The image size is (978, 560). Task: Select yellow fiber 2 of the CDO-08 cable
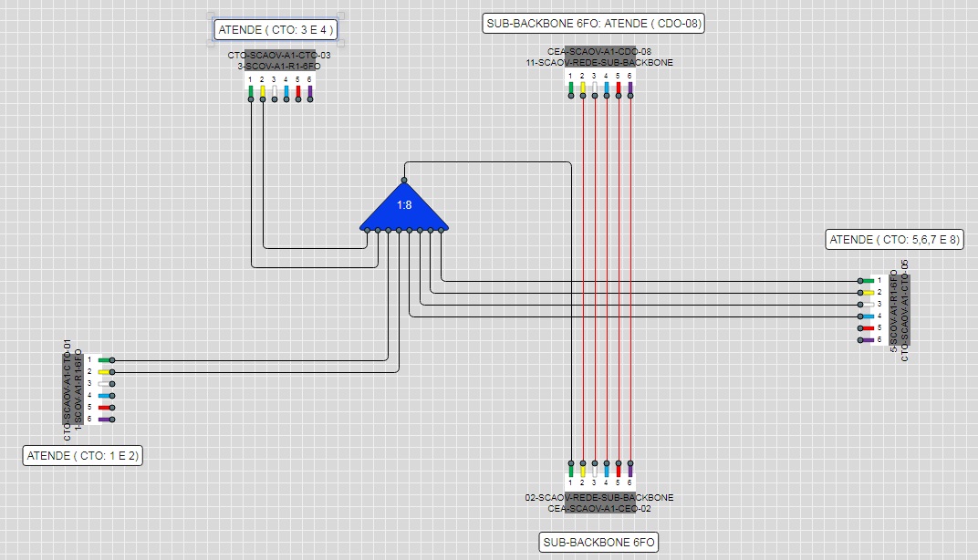tap(583, 88)
